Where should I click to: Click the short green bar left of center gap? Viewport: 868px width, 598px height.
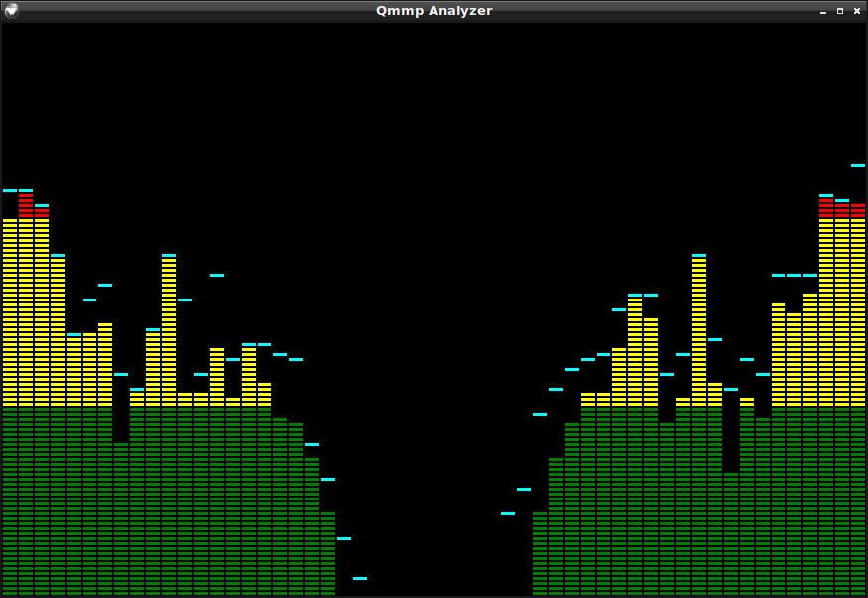click(328, 552)
